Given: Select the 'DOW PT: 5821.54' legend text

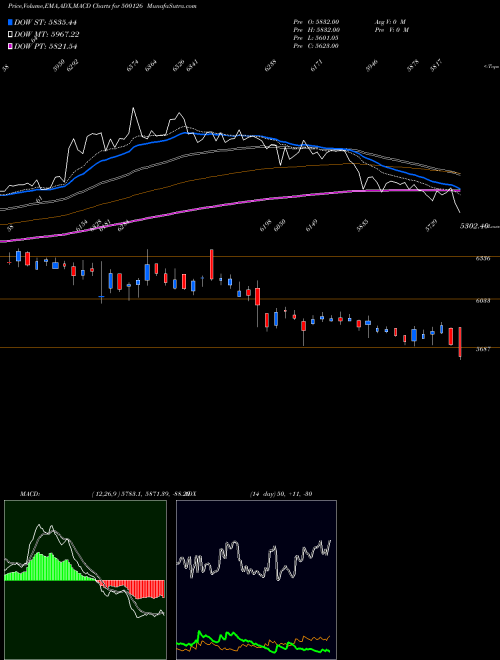Looking at the screenshot, I should [x=45, y=46].
